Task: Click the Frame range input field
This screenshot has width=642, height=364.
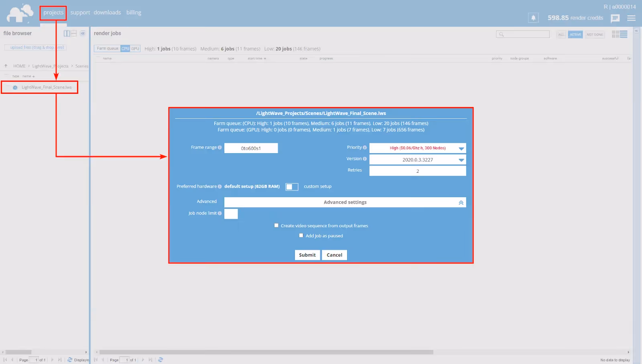Action: click(251, 148)
